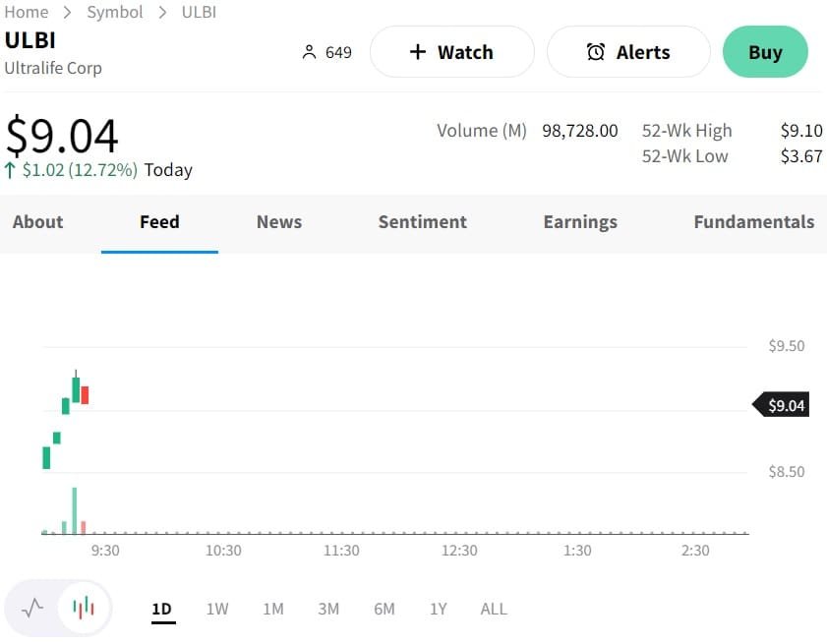Switch to the Fundamentals tab

[753, 222]
